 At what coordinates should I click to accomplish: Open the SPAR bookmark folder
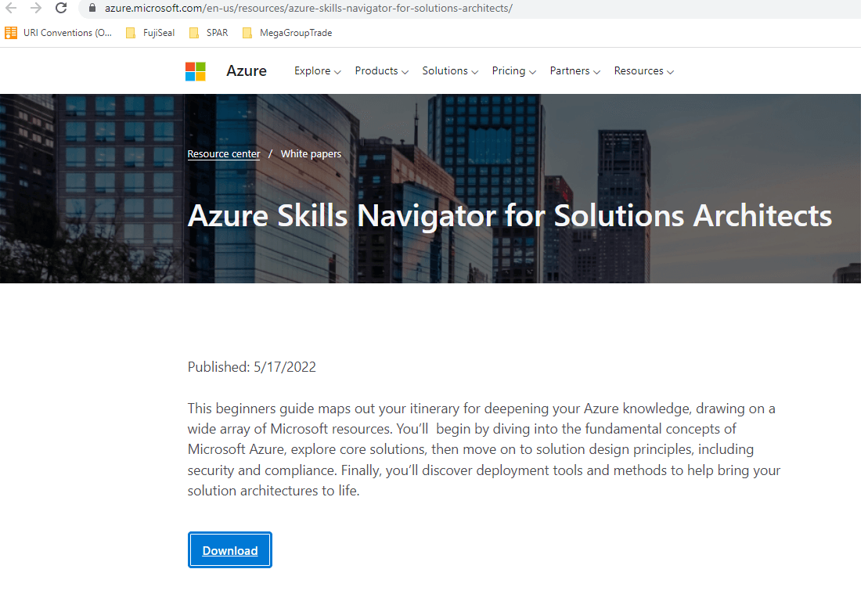tap(209, 33)
